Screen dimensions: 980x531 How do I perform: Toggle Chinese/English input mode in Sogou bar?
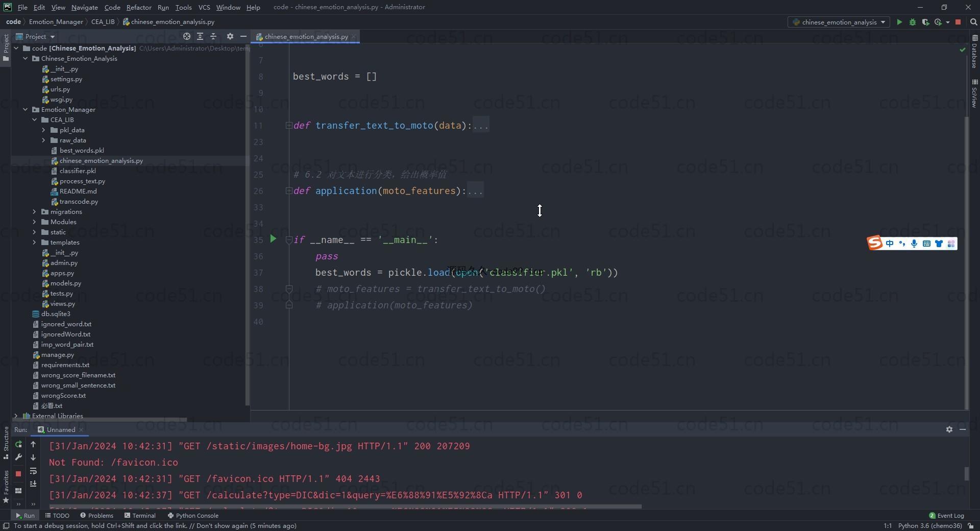tap(890, 244)
